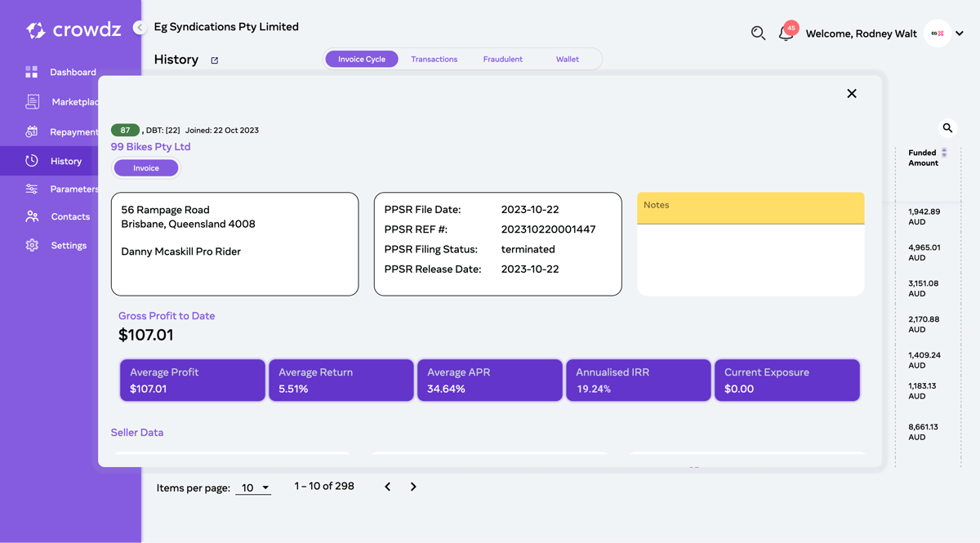Go to the previous page arrow

[x=388, y=487]
